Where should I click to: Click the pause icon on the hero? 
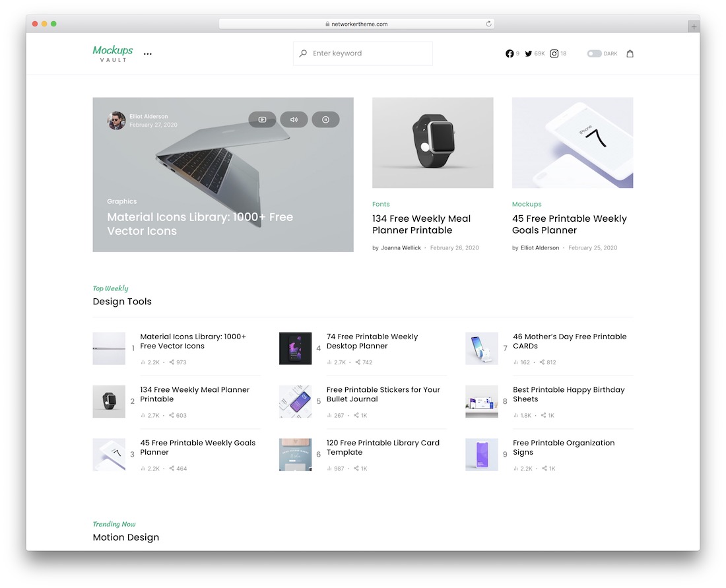pyautogui.click(x=325, y=119)
